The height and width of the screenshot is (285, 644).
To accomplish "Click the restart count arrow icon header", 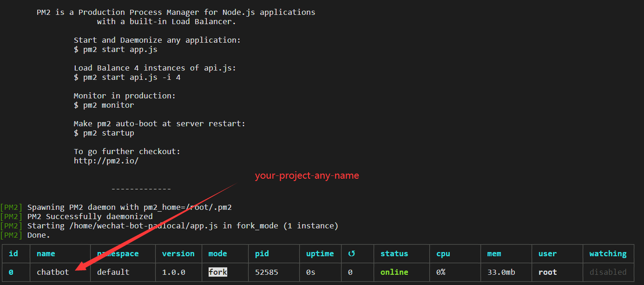I will tap(351, 253).
